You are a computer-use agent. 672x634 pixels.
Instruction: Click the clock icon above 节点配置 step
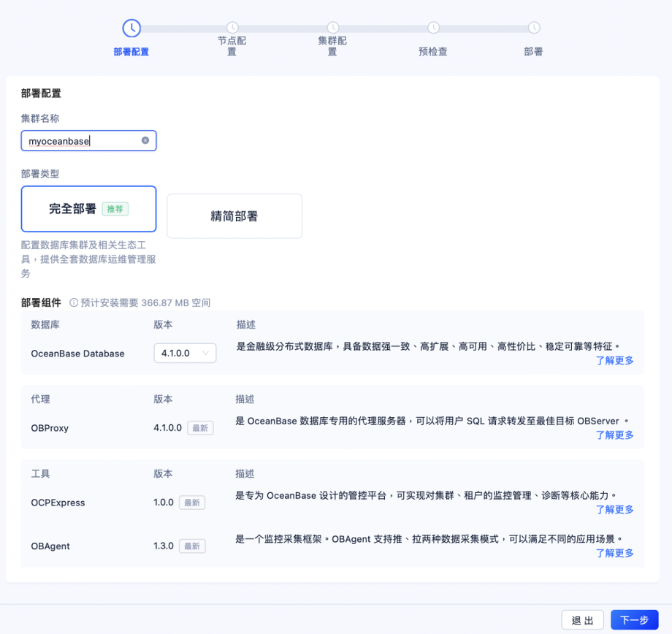[x=231, y=28]
